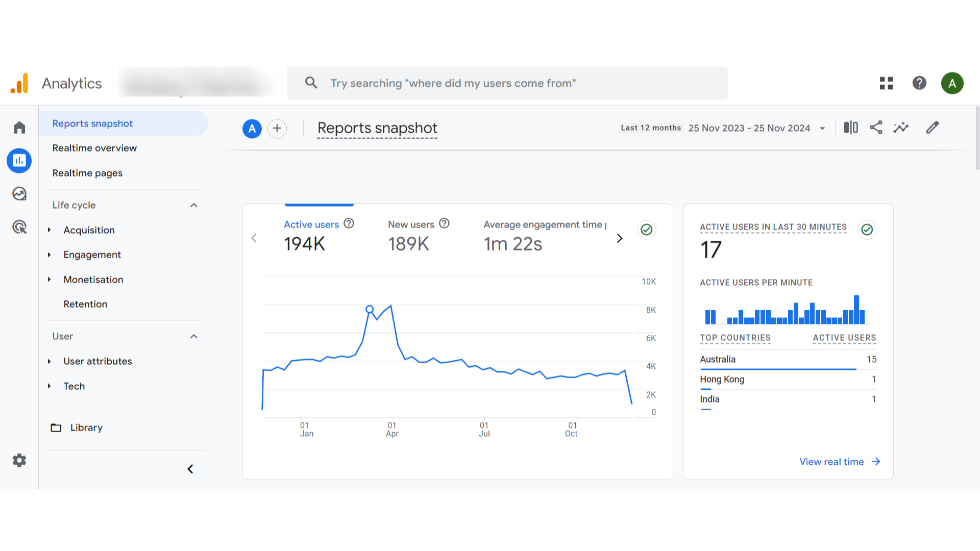Switch to the Realtime overview report
This screenshot has width=980, height=551.
tap(94, 148)
